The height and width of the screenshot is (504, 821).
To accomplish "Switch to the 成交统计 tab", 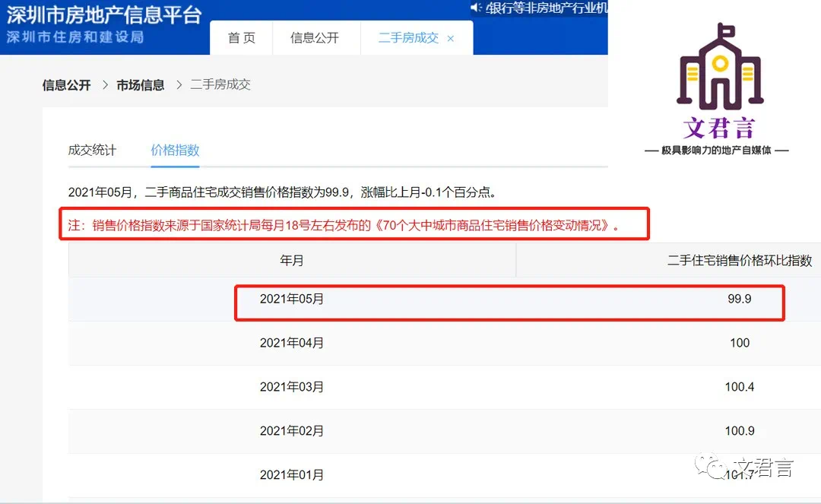I will pyautogui.click(x=92, y=151).
